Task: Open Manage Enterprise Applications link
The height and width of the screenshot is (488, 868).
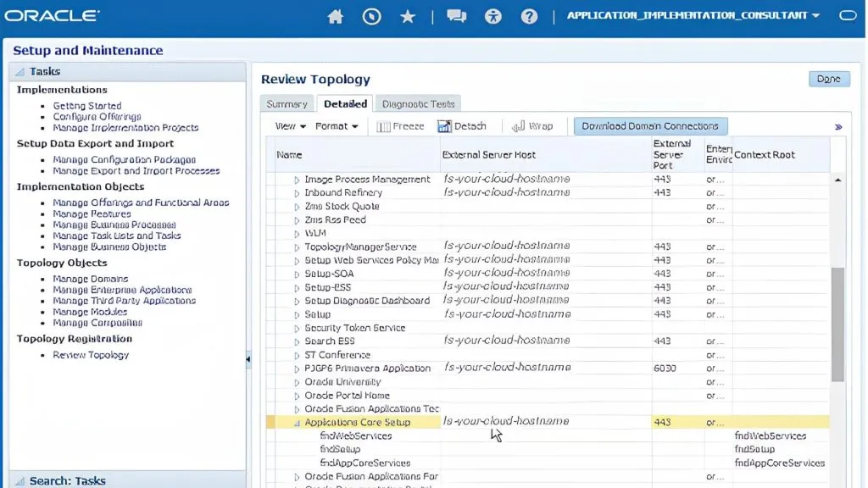Action: point(122,290)
